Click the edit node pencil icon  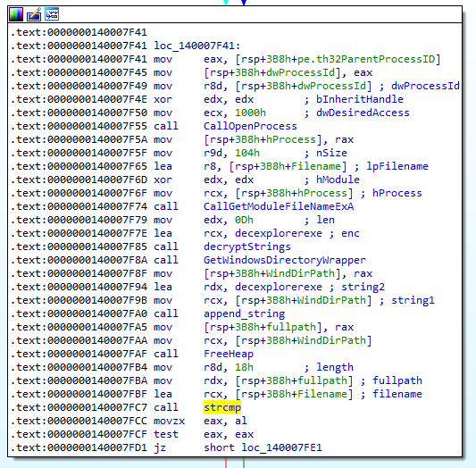(x=34, y=14)
